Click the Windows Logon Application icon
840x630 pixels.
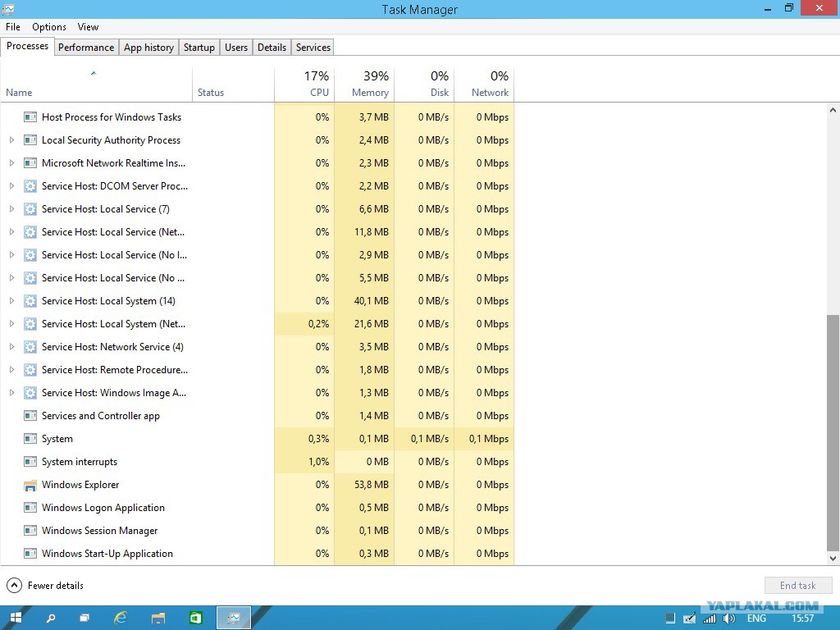click(x=30, y=507)
